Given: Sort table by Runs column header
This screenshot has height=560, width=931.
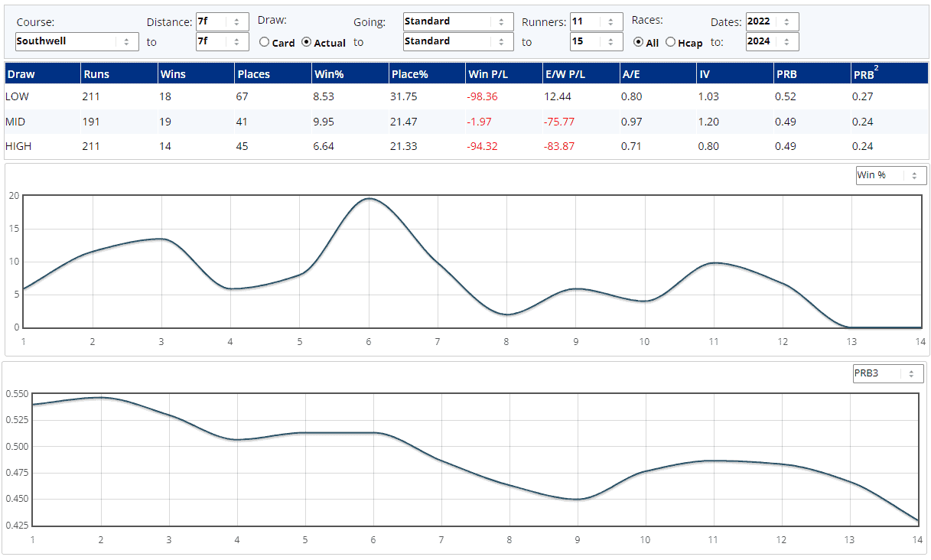Looking at the screenshot, I should tap(97, 74).
